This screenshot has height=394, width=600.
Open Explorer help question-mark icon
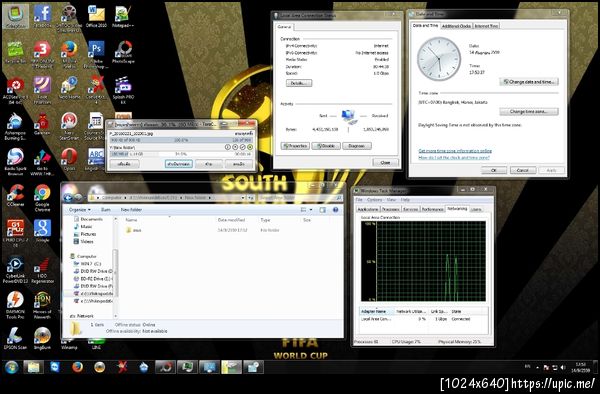click(336, 210)
